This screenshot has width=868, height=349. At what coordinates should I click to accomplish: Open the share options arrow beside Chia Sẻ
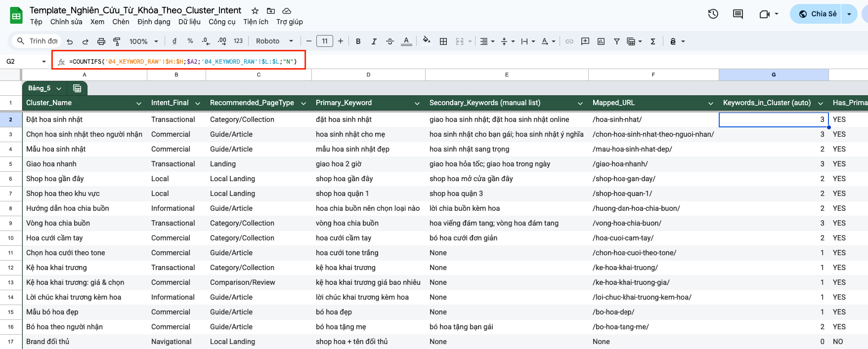[849, 14]
